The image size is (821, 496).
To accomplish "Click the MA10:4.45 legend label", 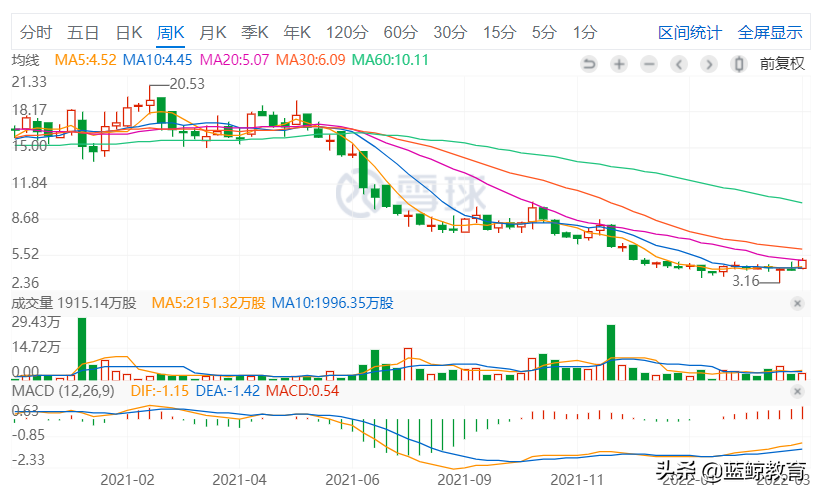I will coord(157,60).
